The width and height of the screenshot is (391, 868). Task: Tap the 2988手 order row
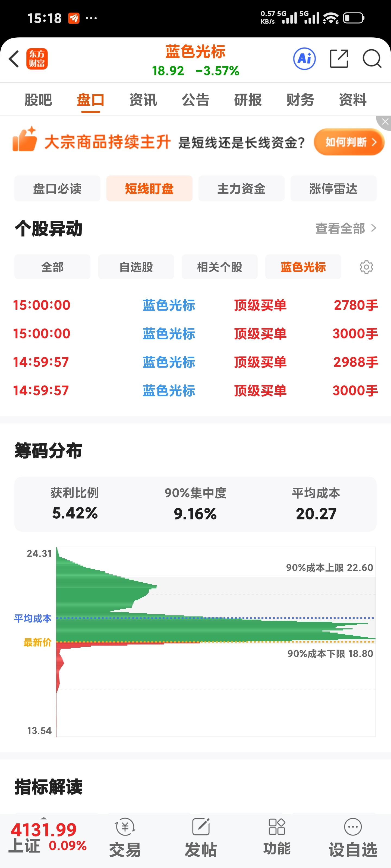195,362
